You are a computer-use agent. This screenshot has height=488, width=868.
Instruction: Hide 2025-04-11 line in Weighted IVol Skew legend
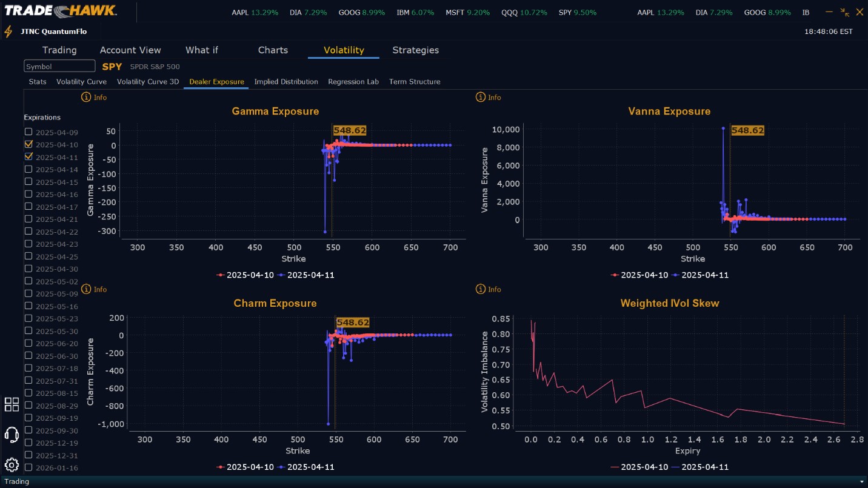click(x=701, y=467)
